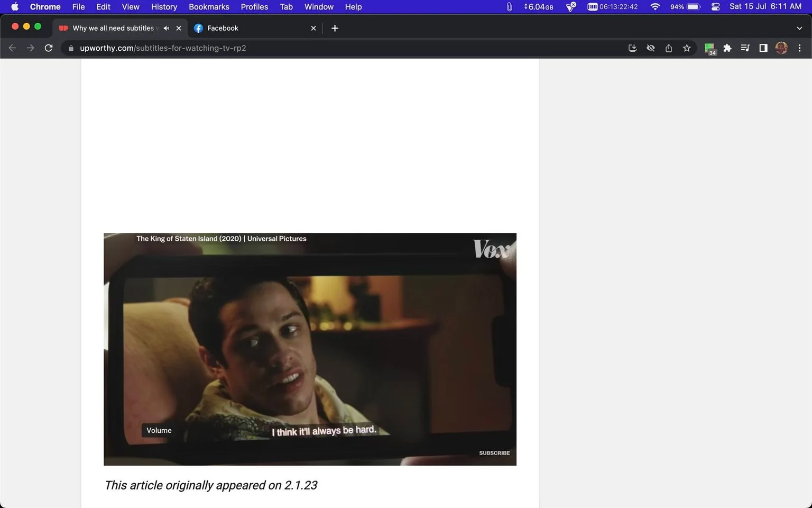Image resolution: width=812 pixels, height=508 pixels.
Task: Open the media controls music-note icon
Action: (745, 48)
